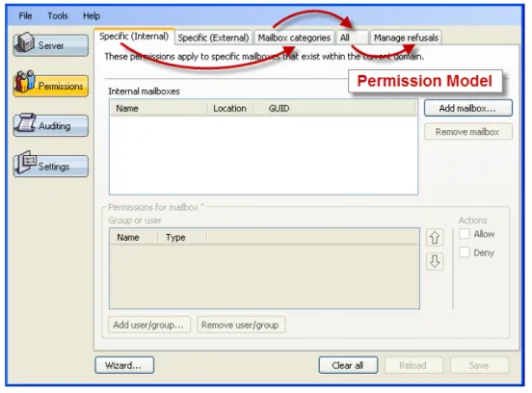532x393 pixels.
Task: Sort mailboxes by Location column header
Action: [230, 109]
